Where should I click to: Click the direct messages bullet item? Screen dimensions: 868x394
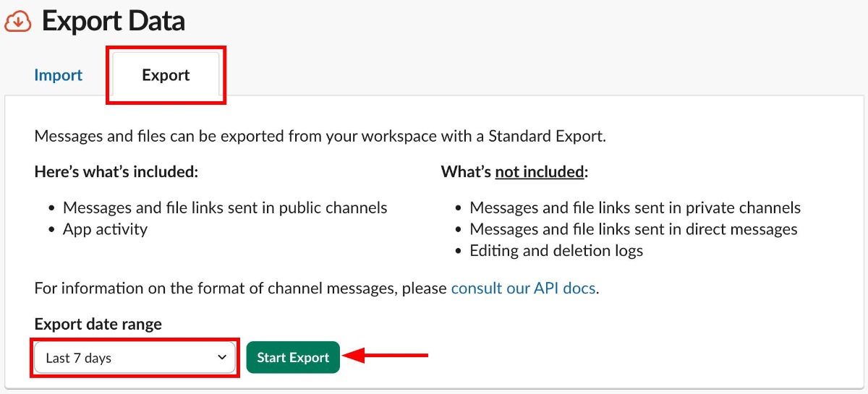(633, 229)
